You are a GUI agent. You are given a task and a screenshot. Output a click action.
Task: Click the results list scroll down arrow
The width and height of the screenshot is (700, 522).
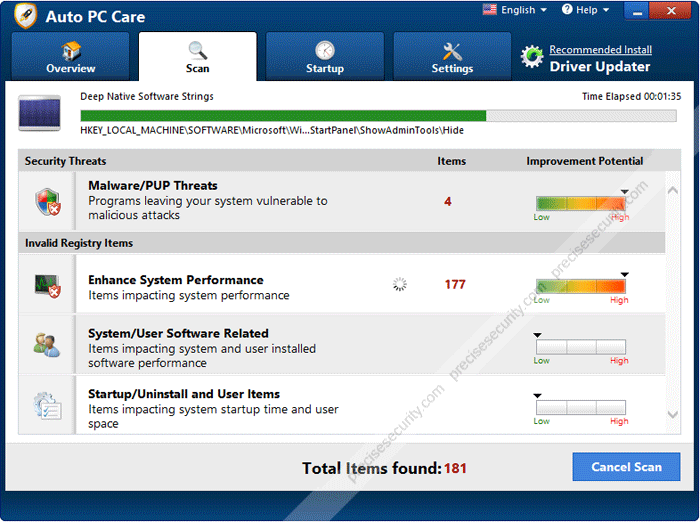(673, 415)
